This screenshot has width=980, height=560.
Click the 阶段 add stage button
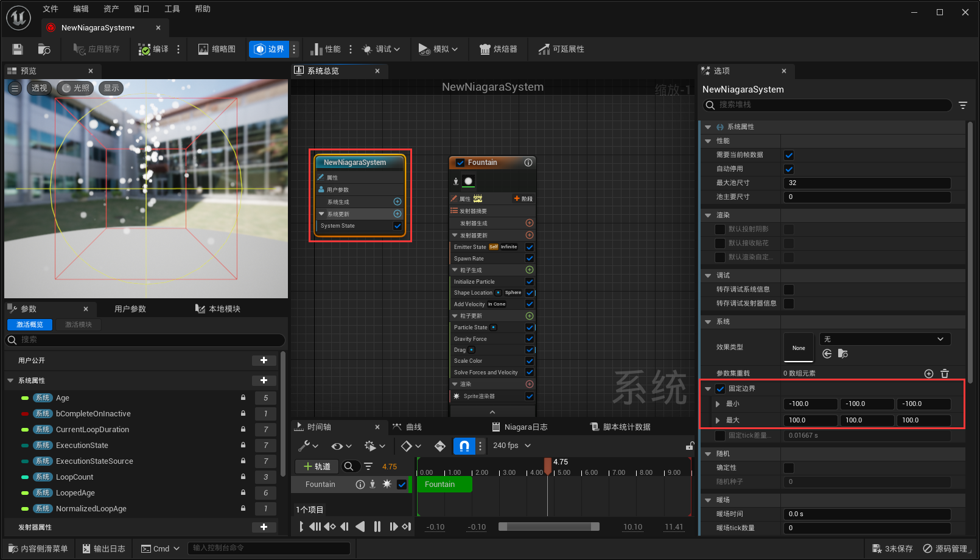[523, 199]
